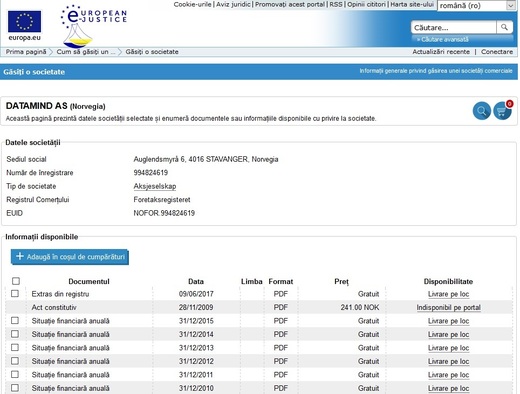Click Livrare pe loc for 31/12/2010 row
520x394 pixels.
(x=448, y=388)
